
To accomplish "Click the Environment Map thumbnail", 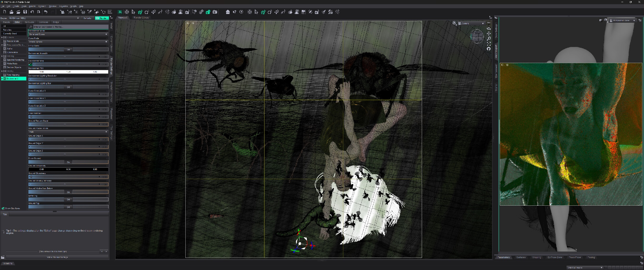I will 30,64.
